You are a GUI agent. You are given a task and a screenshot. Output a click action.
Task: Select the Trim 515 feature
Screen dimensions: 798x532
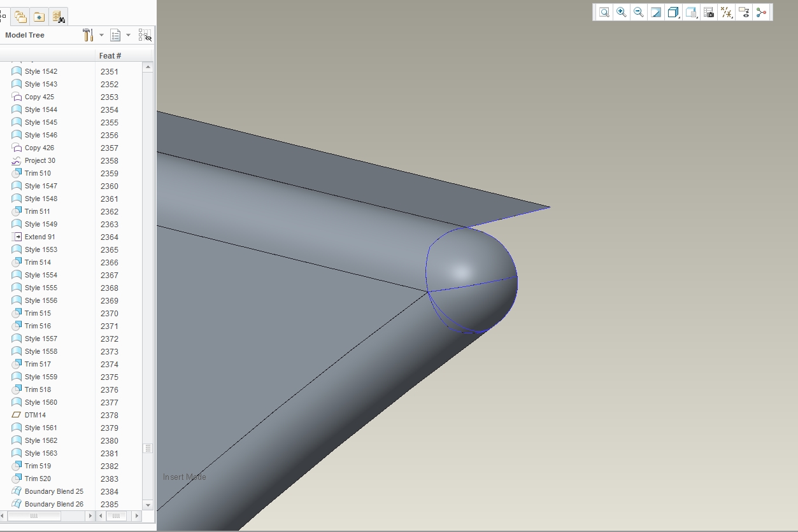(38, 313)
